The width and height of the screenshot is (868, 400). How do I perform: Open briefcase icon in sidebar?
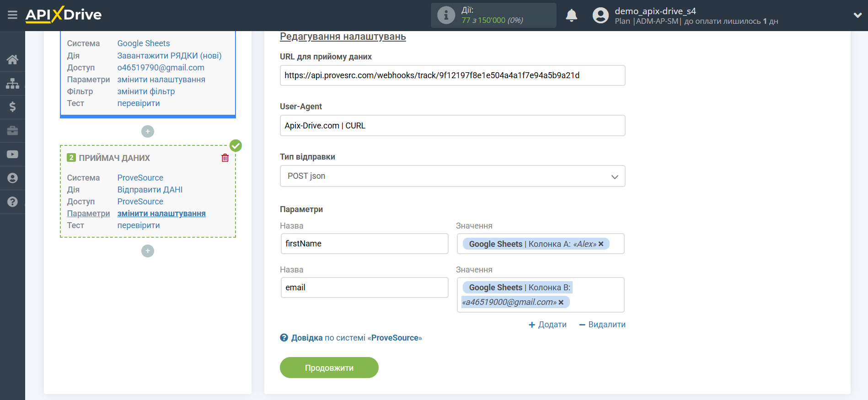(x=12, y=131)
